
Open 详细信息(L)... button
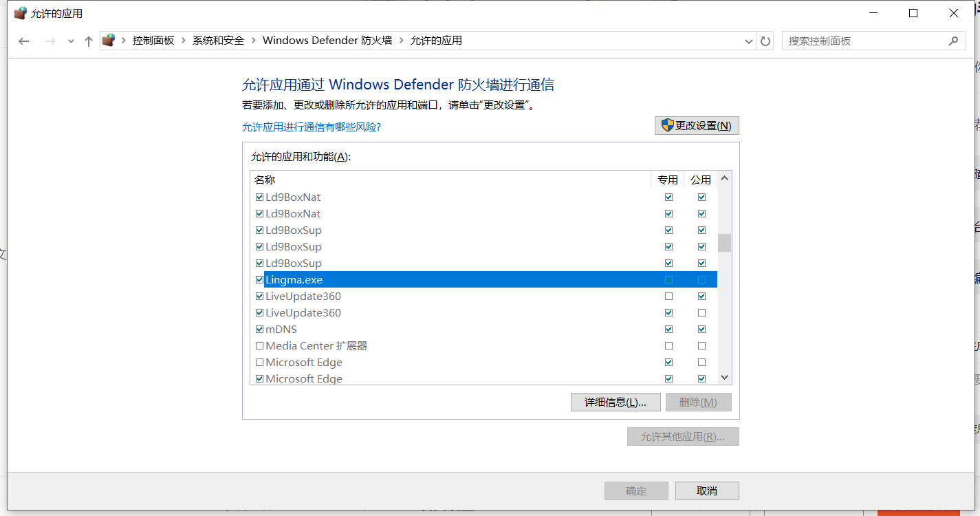[x=616, y=402]
